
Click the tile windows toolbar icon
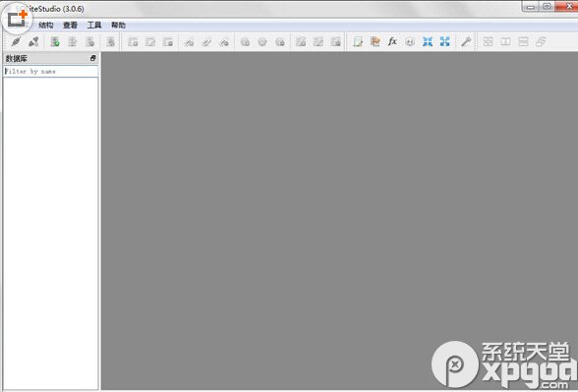[488, 41]
